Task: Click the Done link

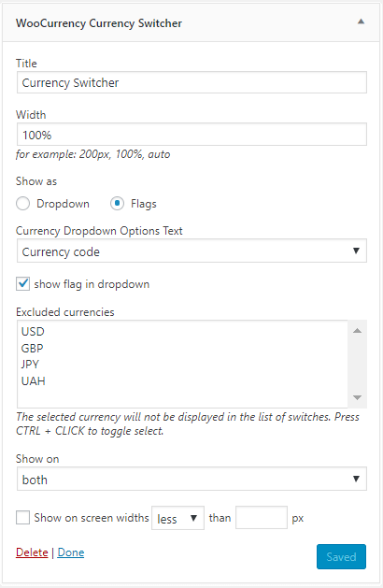Action: click(71, 552)
